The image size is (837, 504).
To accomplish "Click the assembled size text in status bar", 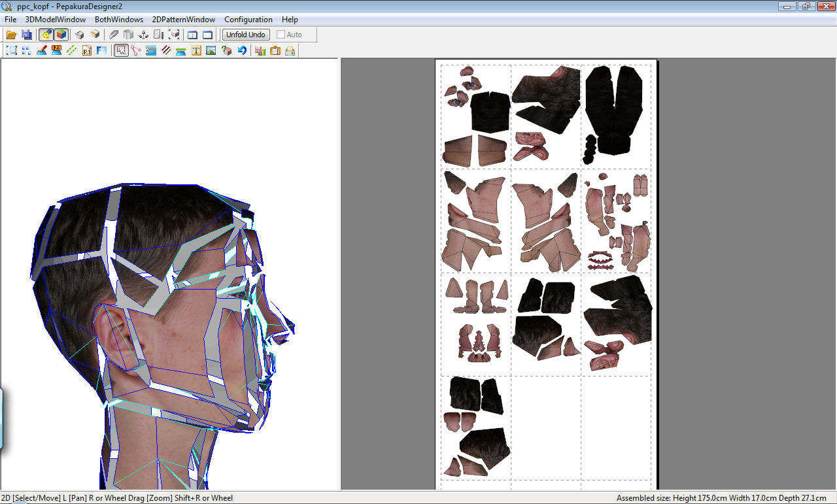I will point(721,498).
